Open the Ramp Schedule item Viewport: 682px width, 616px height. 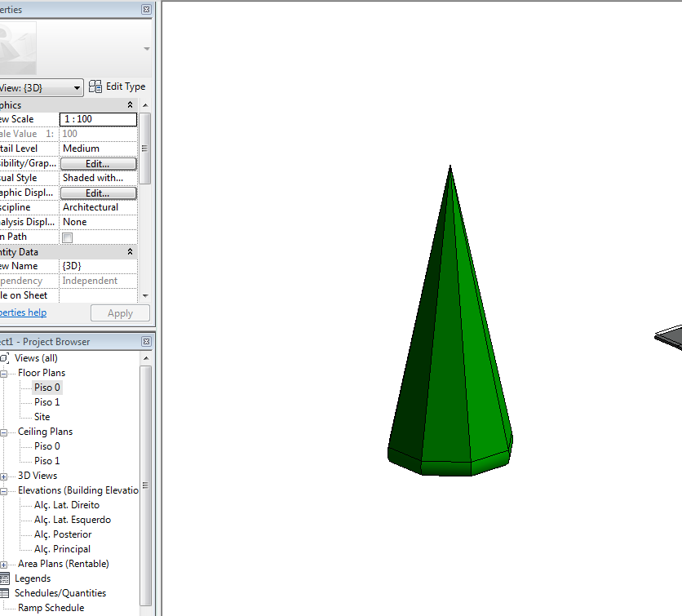51,608
